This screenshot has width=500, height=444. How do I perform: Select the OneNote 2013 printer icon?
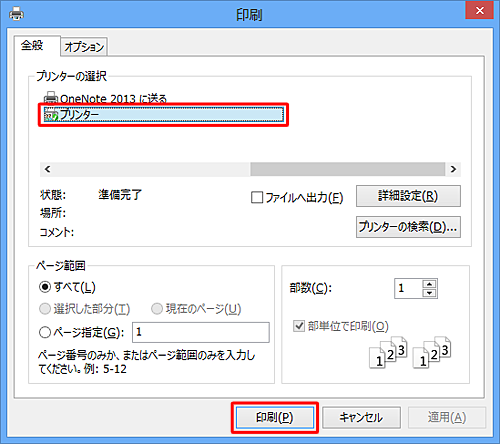point(51,98)
